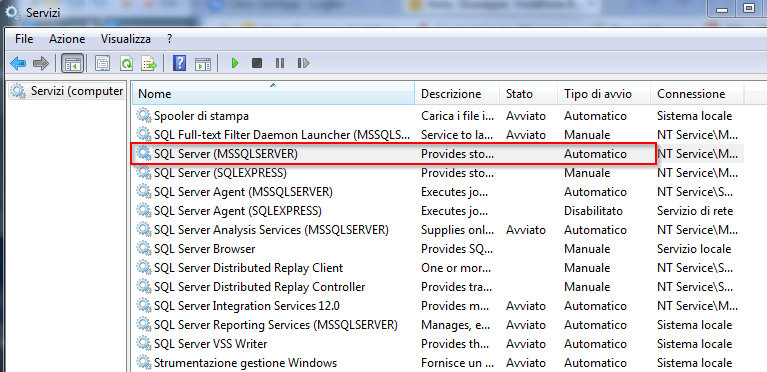Click gear icon of Spooler di stampa

[143, 116]
